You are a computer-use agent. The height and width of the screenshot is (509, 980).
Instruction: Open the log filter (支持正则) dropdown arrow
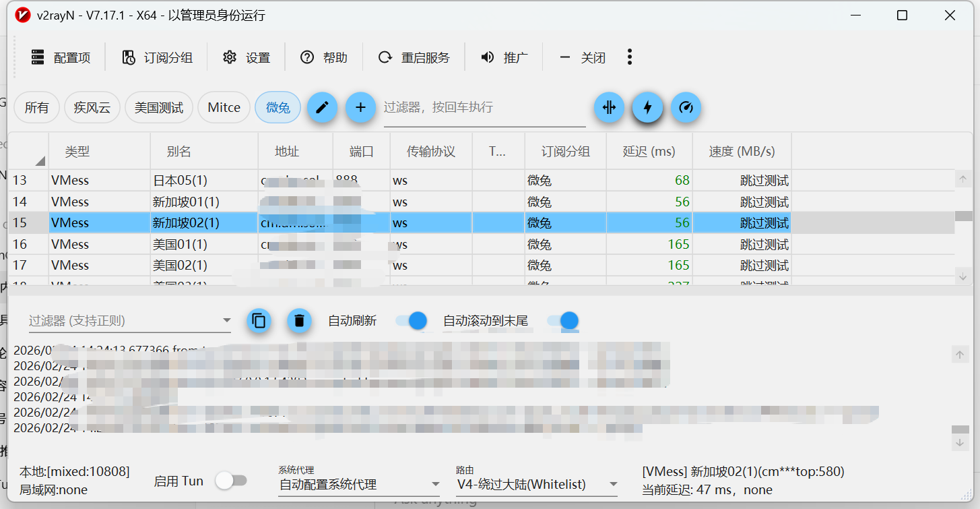point(227,320)
